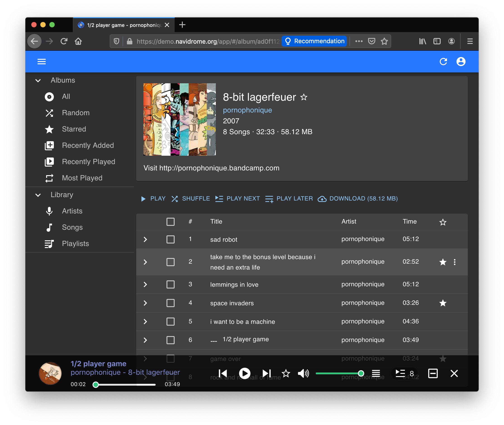Open the user account profile icon
This screenshot has height=425, width=504.
[461, 62]
